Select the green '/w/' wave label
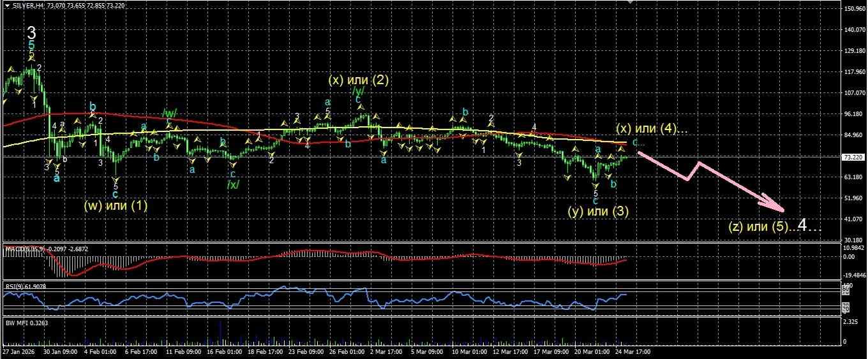The image size is (868, 359). pos(170,113)
